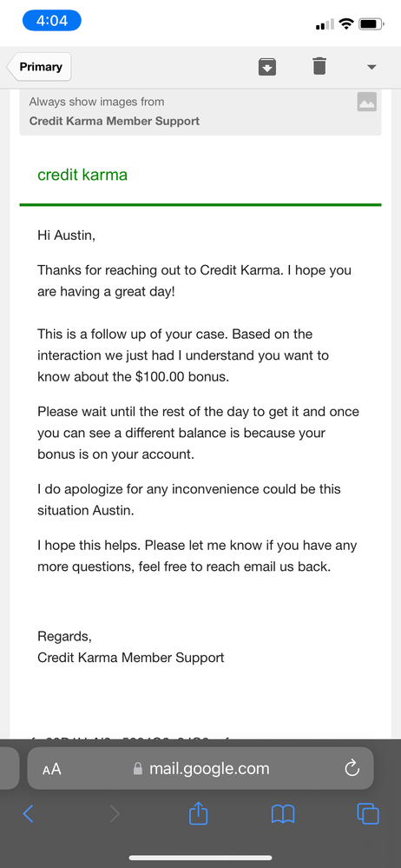Open Safari bookmarks
Viewport: 401px width, 868px height.
pyautogui.click(x=283, y=814)
